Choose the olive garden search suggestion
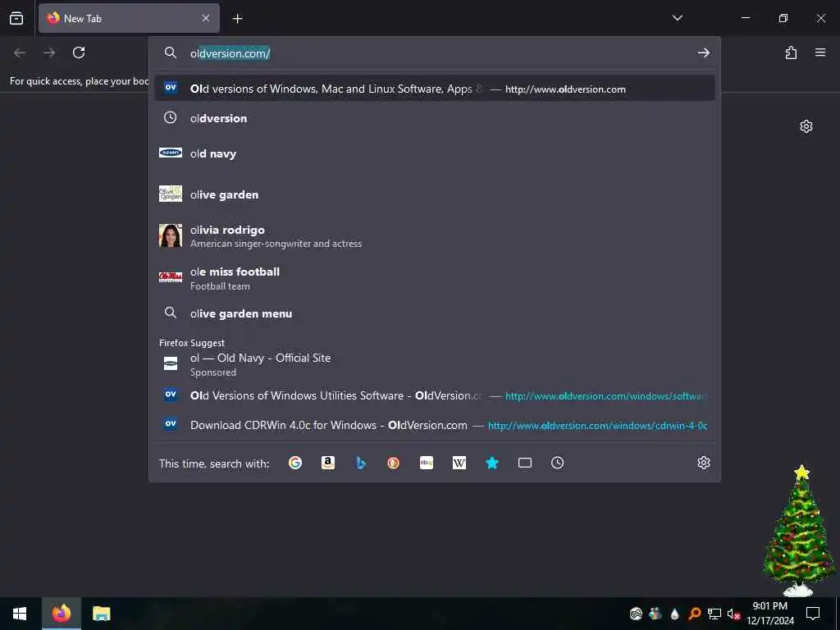 coord(435,194)
